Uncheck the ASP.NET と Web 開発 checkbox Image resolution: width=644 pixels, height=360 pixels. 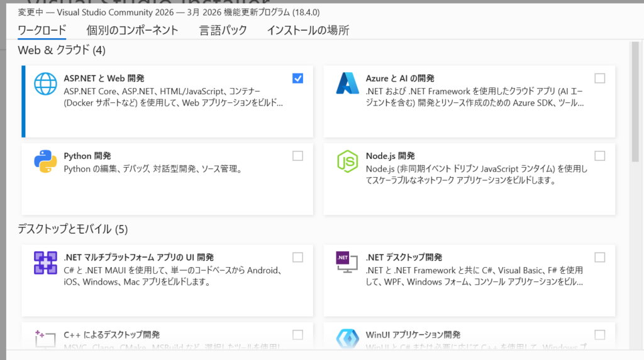point(297,79)
